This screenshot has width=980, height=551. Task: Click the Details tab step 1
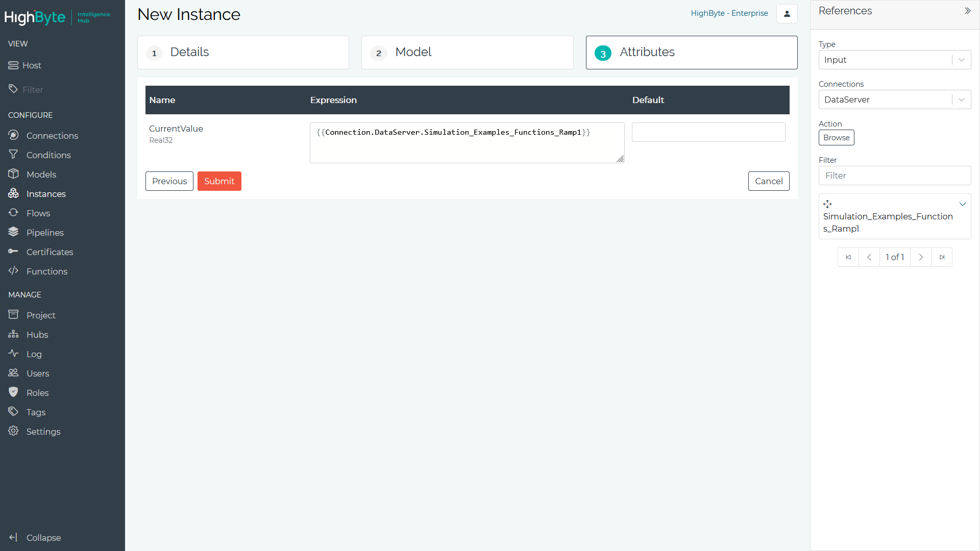[243, 53]
